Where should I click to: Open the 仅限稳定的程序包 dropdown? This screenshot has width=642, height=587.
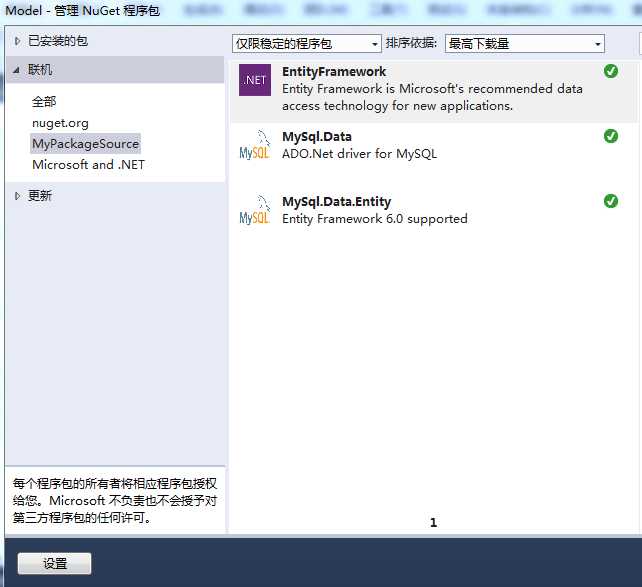pos(307,43)
